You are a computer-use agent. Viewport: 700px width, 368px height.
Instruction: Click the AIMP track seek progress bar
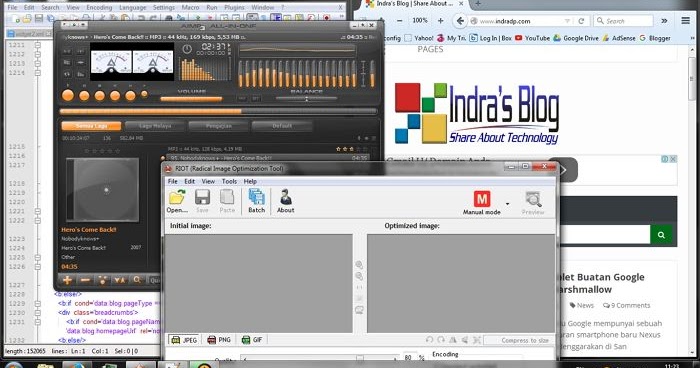point(218,111)
